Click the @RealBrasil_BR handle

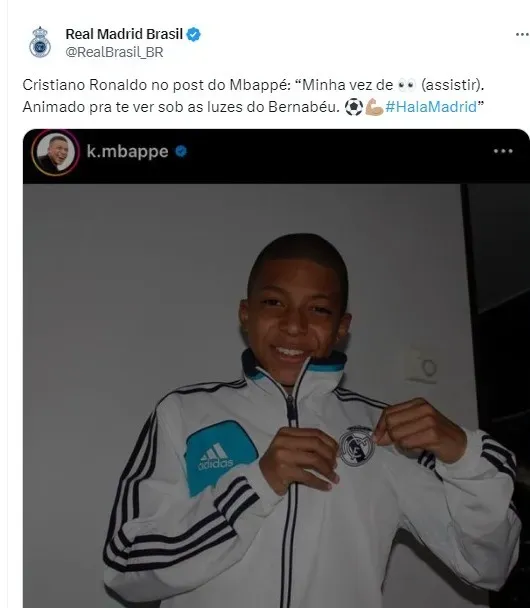[x=114, y=52]
